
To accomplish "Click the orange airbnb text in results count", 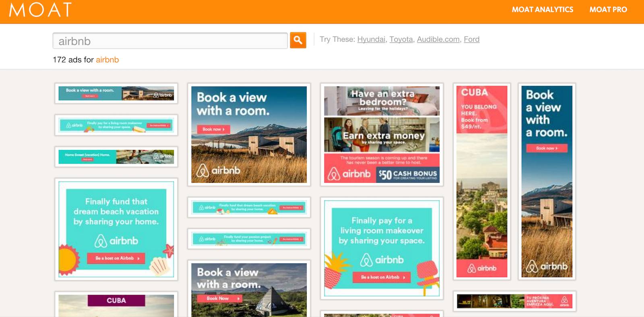I will point(107,60).
